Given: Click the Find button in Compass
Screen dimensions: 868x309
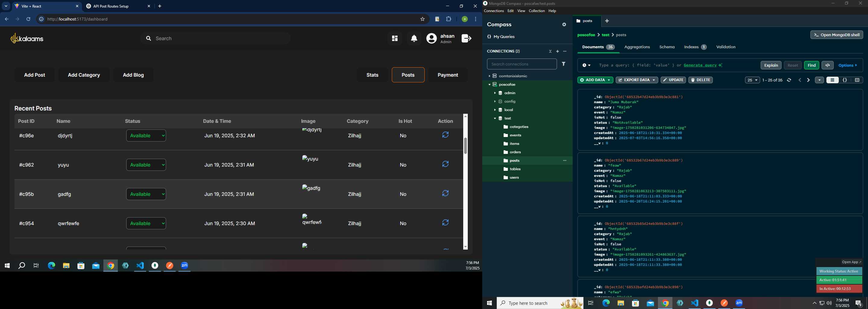Looking at the screenshot, I should [x=811, y=65].
